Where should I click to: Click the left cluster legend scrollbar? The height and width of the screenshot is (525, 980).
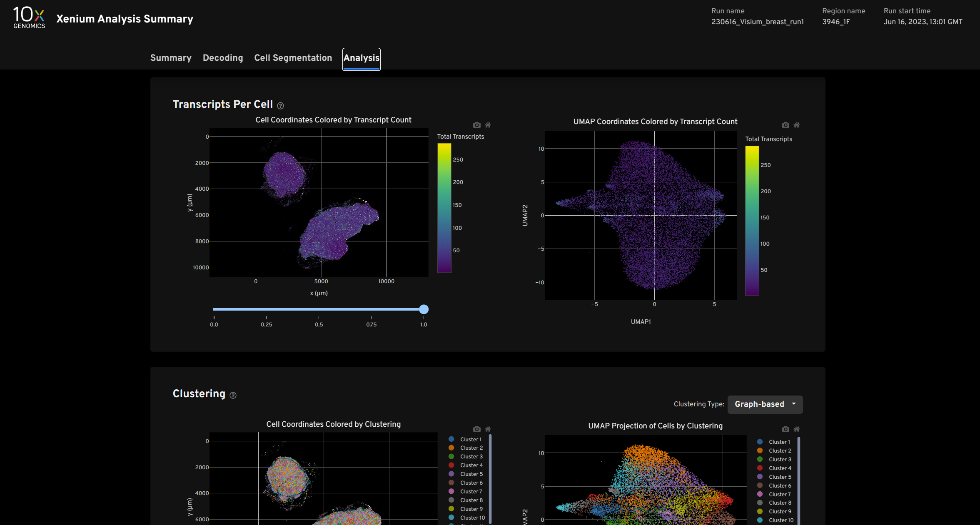tap(490, 479)
